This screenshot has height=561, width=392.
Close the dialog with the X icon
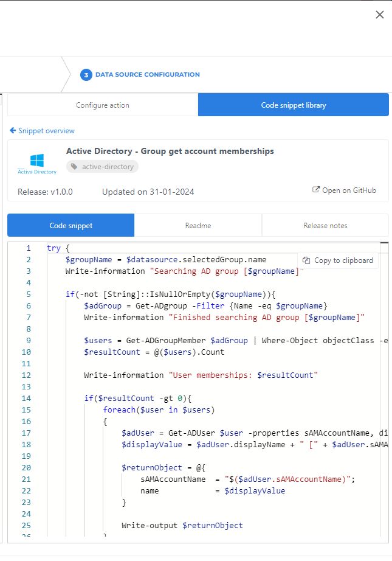(x=380, y=15)
